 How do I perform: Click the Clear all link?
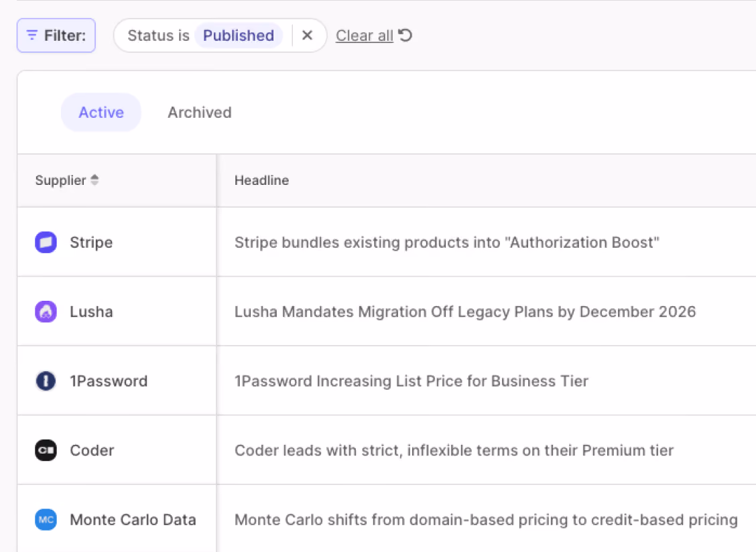click(364, 36)
